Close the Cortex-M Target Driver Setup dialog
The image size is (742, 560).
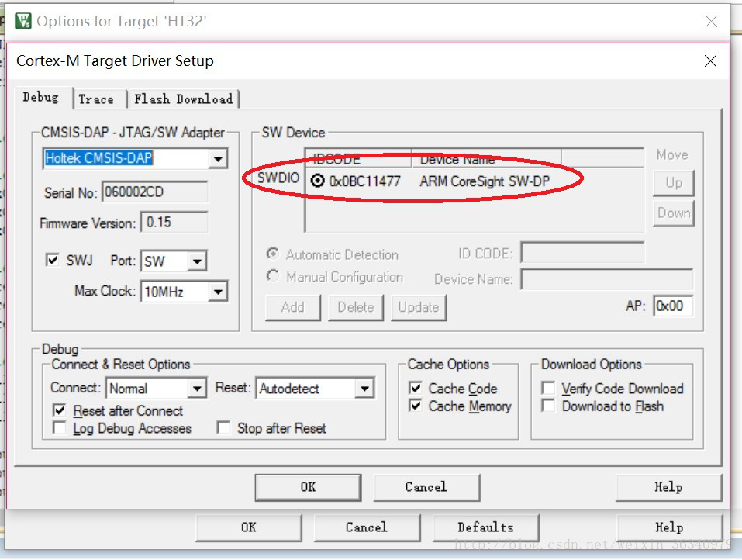(x=710, y=60)
